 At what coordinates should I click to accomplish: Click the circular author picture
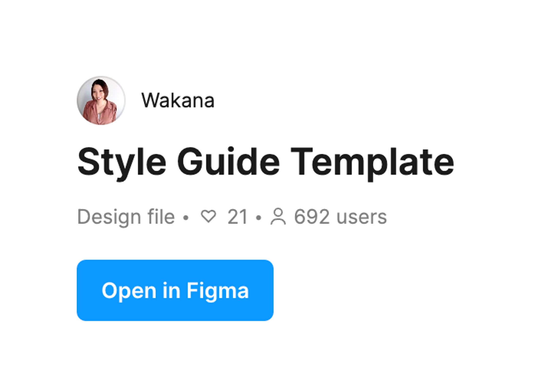101,100
